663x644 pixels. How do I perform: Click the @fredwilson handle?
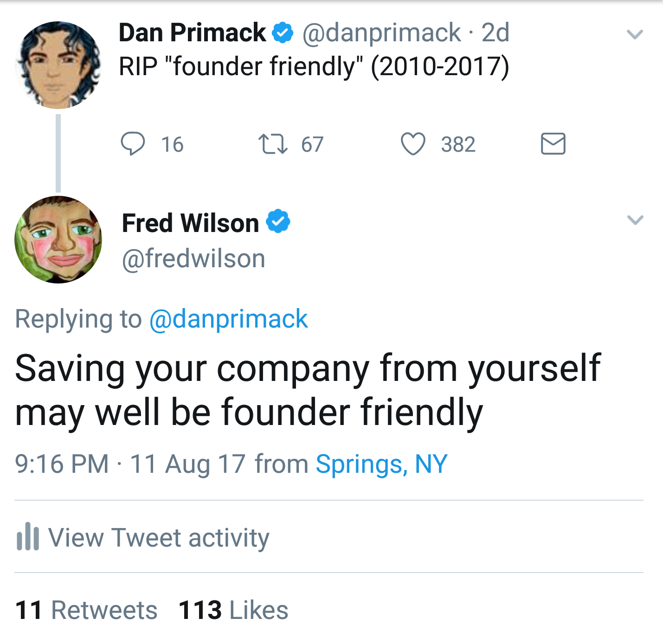(x=193, y=258)
